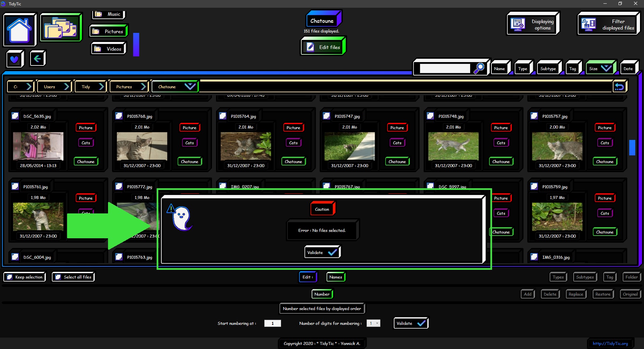Image resolution: width=644 pixels, height=349 pixels.
Task: Select checkbox for IMG_0316.jpg
Action: pyautogui.click(x=534, y=257)
